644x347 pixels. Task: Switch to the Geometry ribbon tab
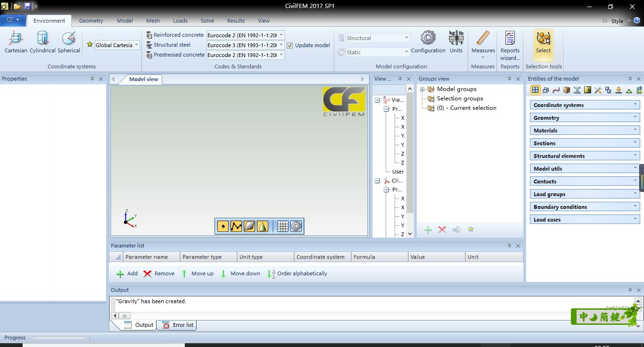(x=91, y=21)
